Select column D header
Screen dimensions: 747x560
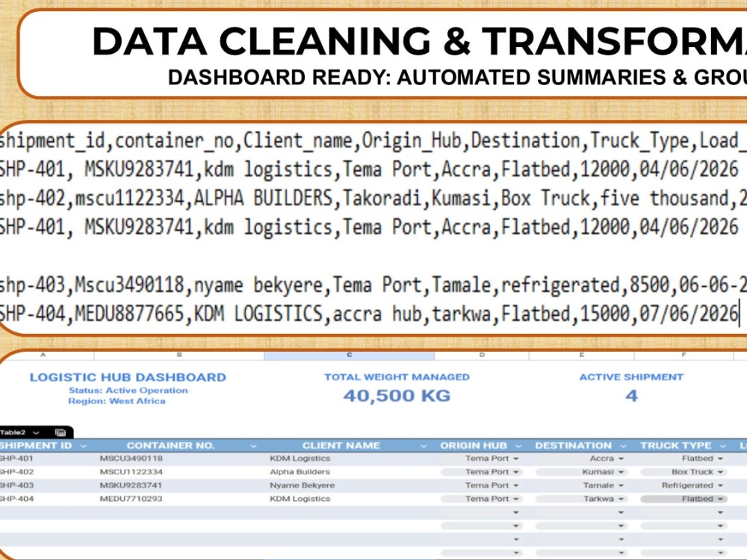482,355
